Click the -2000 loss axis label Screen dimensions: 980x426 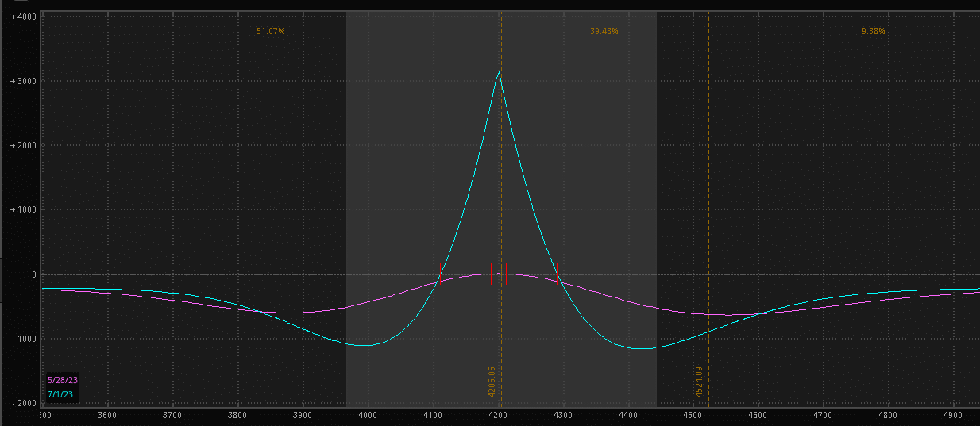pyautogui.click(x=23, y=403)
